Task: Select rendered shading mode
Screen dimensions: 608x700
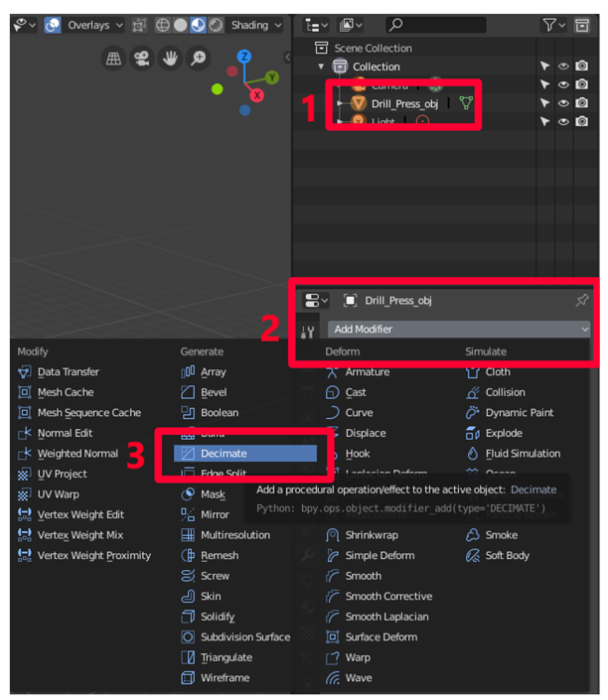Action: point(216,26)
